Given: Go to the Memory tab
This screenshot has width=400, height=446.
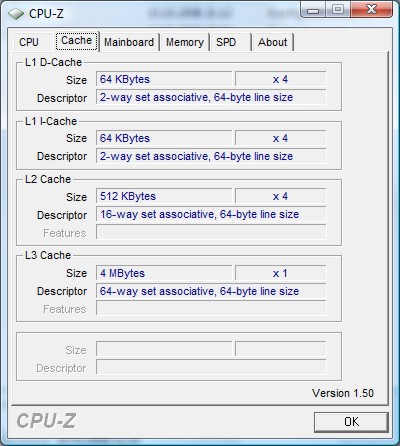Looking at the screenshot, I should (x=185, y=42).
